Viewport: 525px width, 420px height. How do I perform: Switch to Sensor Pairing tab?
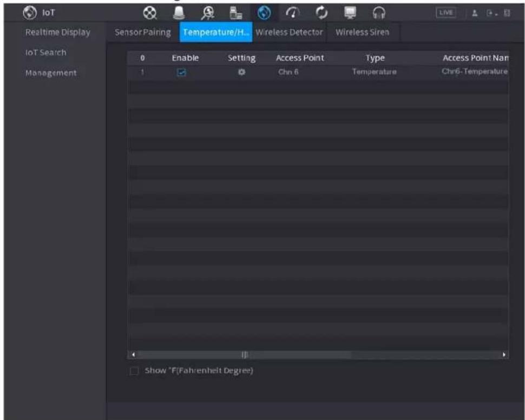pos(143,32)
